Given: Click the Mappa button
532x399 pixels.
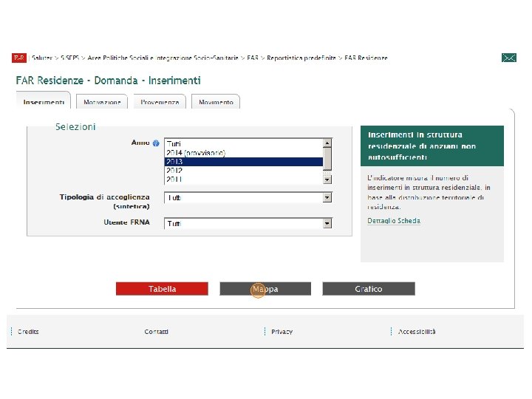Looking at the screenshot, I should click(265, 289).
